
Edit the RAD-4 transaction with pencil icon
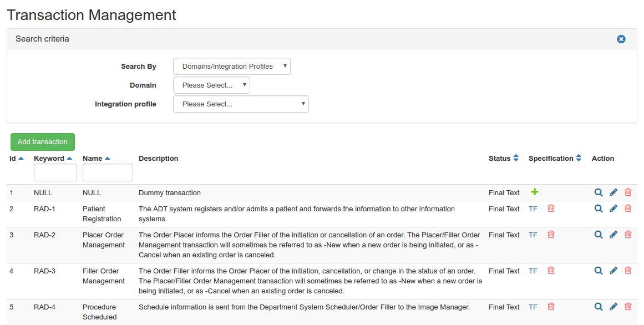coord(613,307)
